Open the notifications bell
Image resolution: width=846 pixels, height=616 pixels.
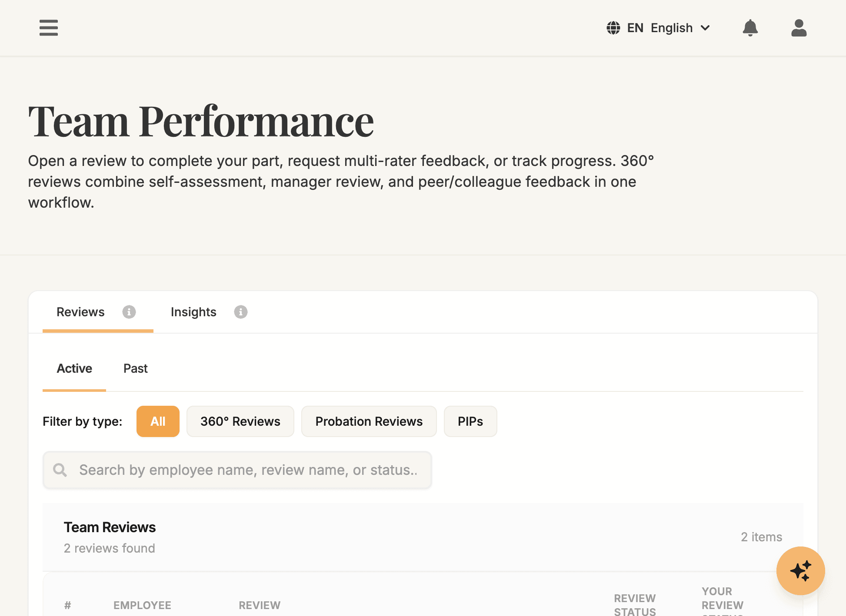click(750, 28)
